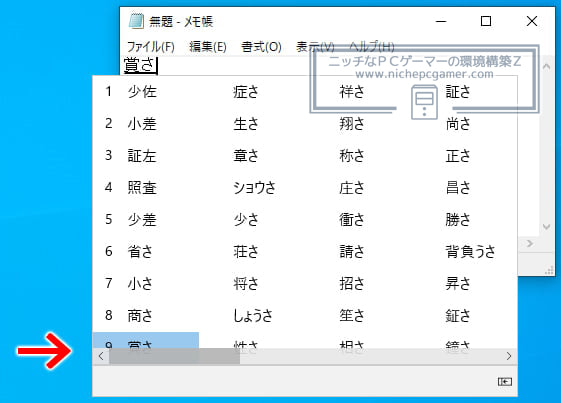
Task: Collapse the IME candidate table view icon
Action: point(504,382)
